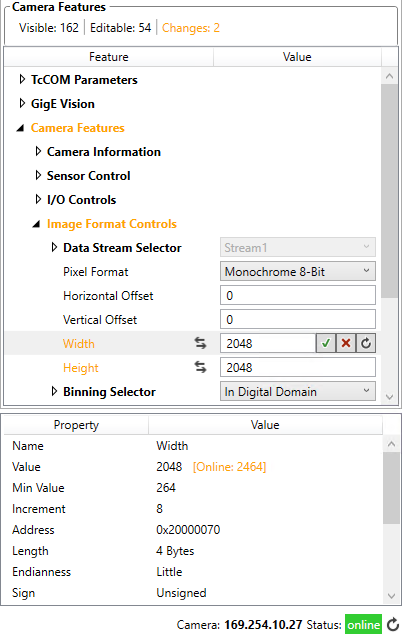Screen dimensions: 402x637
Task: Click Editable: 54 counter text
Action: [x=120, y=28]
